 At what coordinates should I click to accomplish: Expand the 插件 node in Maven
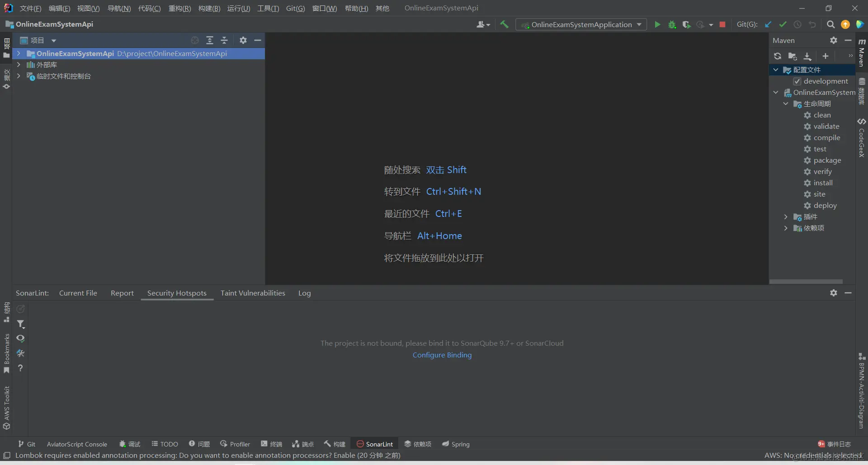point(786,216)
